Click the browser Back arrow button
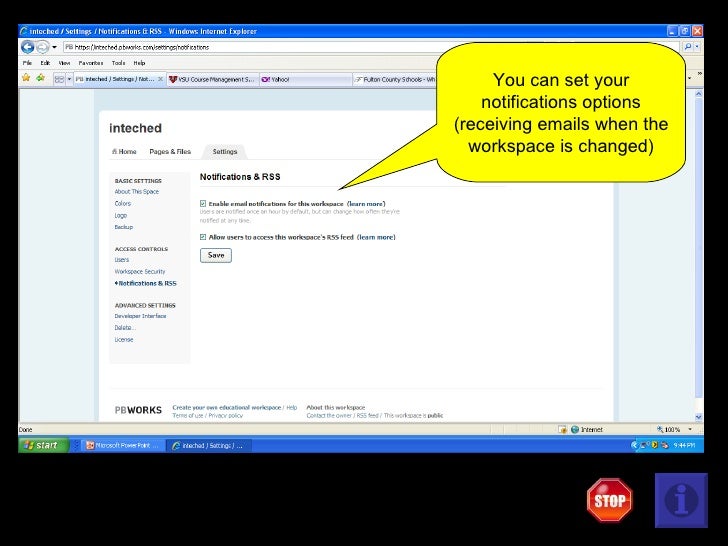 pos(27,47)
